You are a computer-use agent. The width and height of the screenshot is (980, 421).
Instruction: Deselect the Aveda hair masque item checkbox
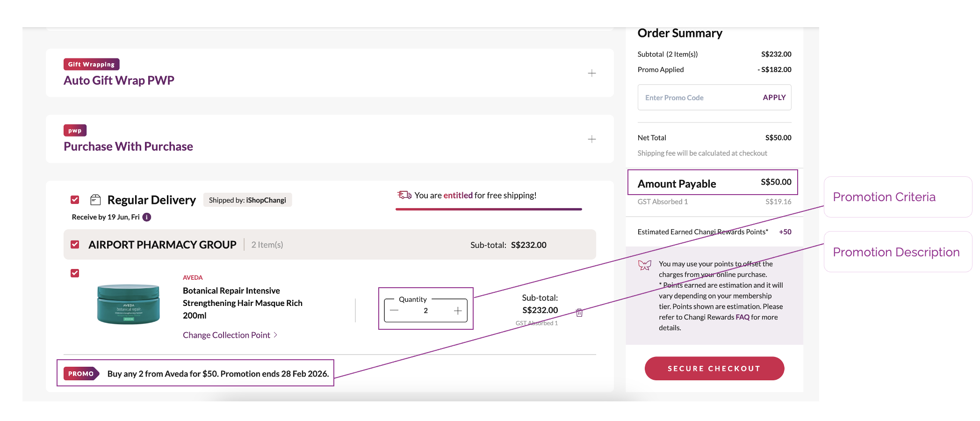coord(75,273)
